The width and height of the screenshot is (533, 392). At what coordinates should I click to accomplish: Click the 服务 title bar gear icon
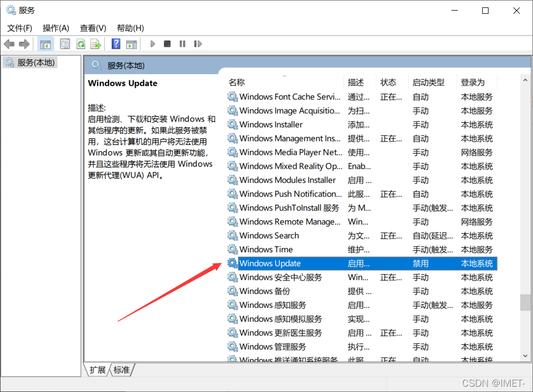tap(11, 10)
